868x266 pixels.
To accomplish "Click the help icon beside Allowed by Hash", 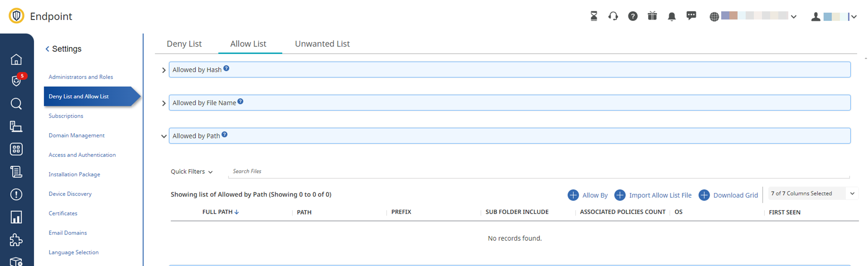I will 226,69.
